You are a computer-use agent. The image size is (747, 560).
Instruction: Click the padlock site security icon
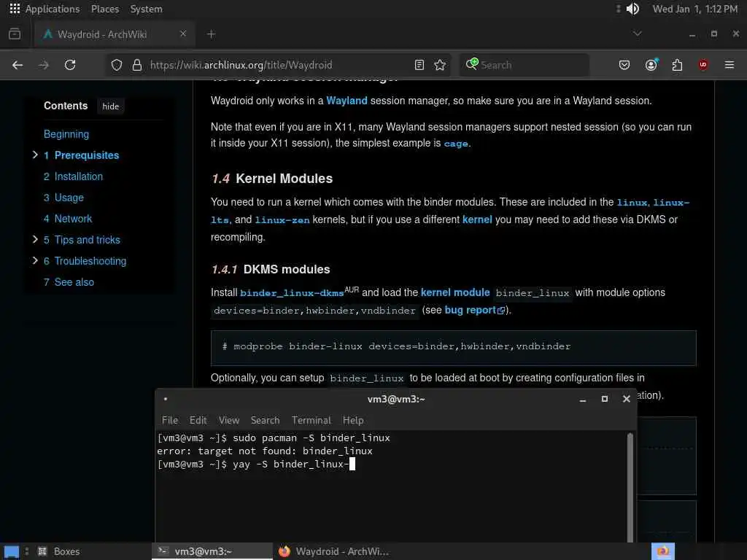(137, 65)
